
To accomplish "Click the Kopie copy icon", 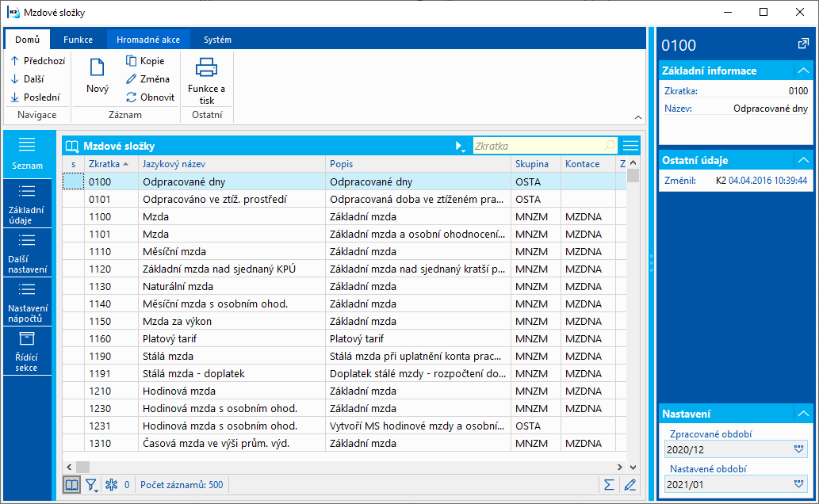I will click(132, 61).
